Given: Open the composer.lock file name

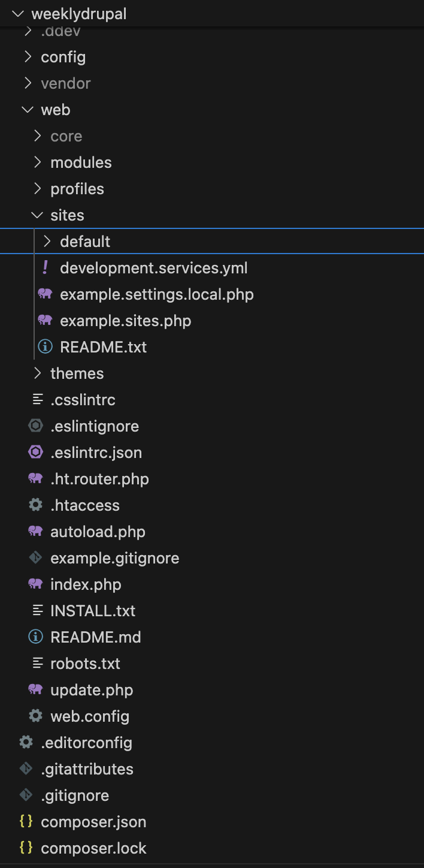Looking at the screenshot, I should coord(93,848).
